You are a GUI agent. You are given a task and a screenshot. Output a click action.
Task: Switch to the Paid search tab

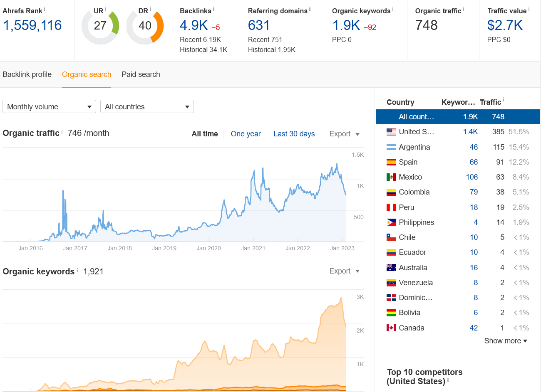(141, 74)
